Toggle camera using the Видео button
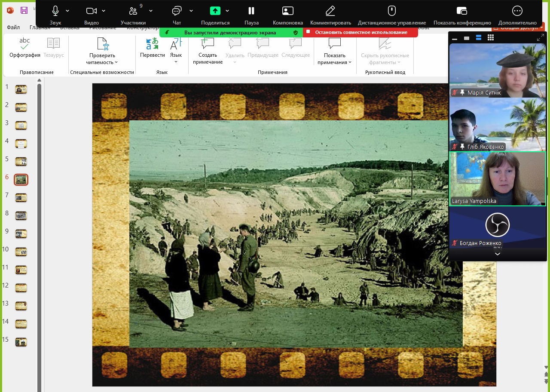550x392 pixels. pyautogui.click(x=91, y=12)
